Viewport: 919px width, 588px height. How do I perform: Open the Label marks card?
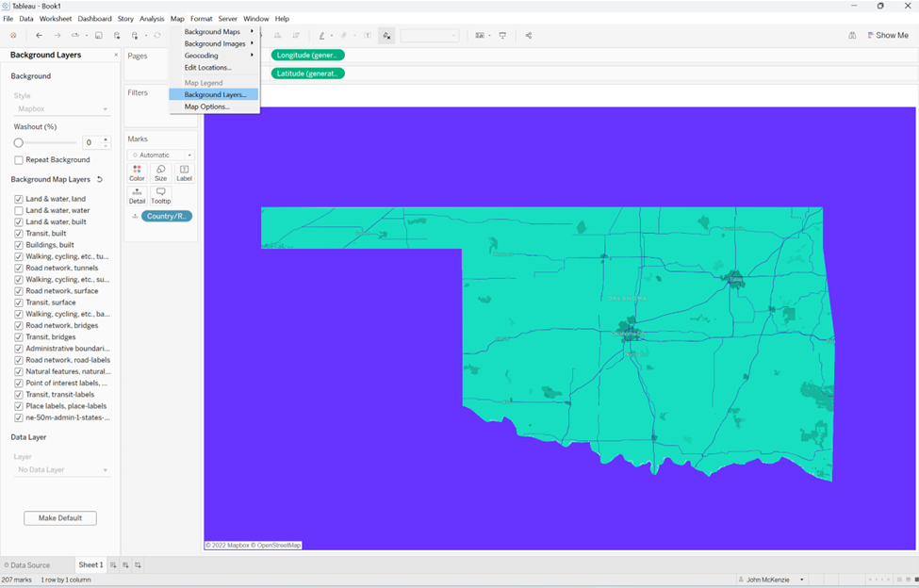(x=184, y=172)
